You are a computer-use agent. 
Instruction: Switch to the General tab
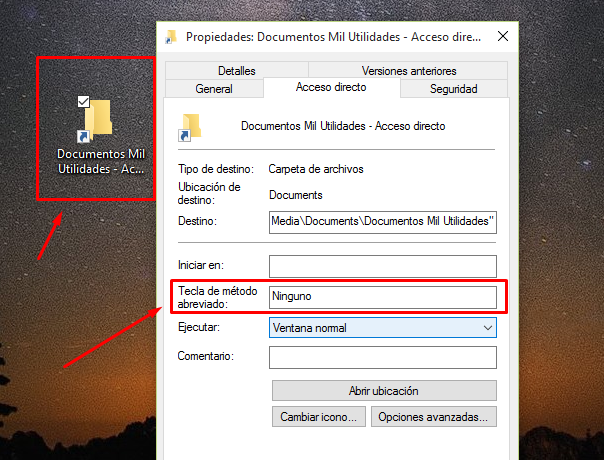click(x=214, y=89)
